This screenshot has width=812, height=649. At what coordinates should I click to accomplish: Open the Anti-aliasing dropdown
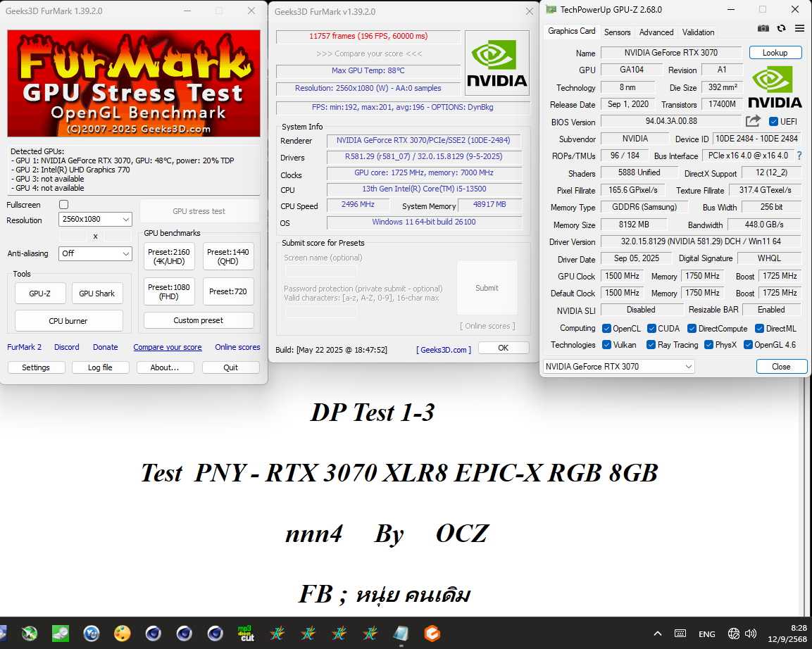point(95,253)
